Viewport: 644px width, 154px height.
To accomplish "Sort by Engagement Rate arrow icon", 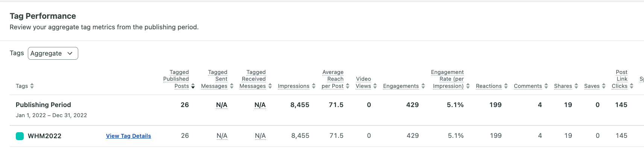I will click(468, 86).
